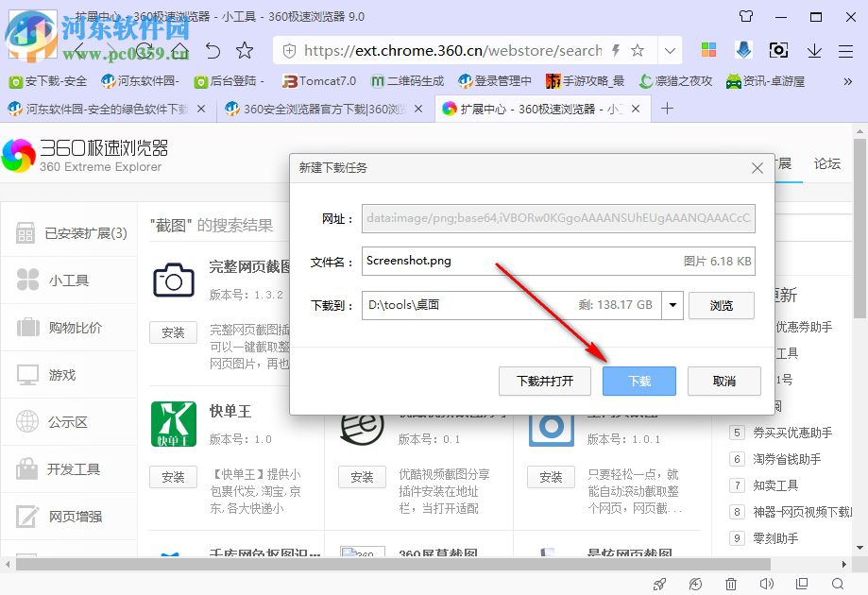The height and width of the screenshot is (595, 868).
Task: Open the hamburger menu at top right
Action: coord(845,50)
